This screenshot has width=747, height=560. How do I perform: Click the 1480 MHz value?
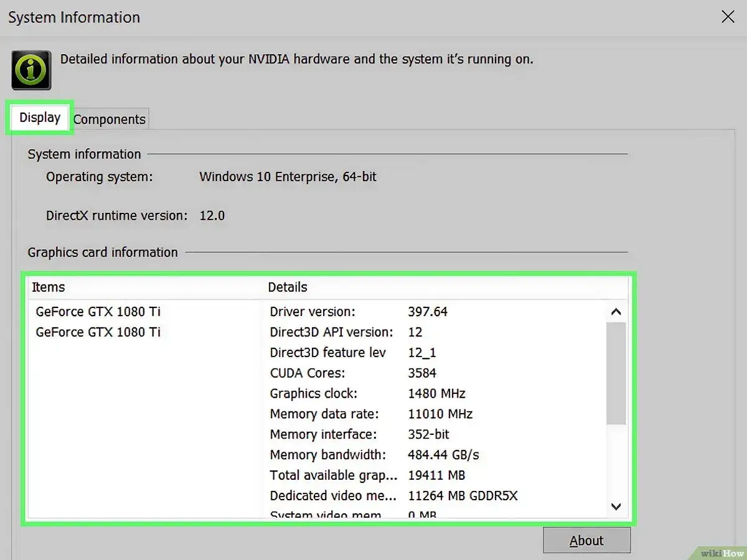click(436, 393)
